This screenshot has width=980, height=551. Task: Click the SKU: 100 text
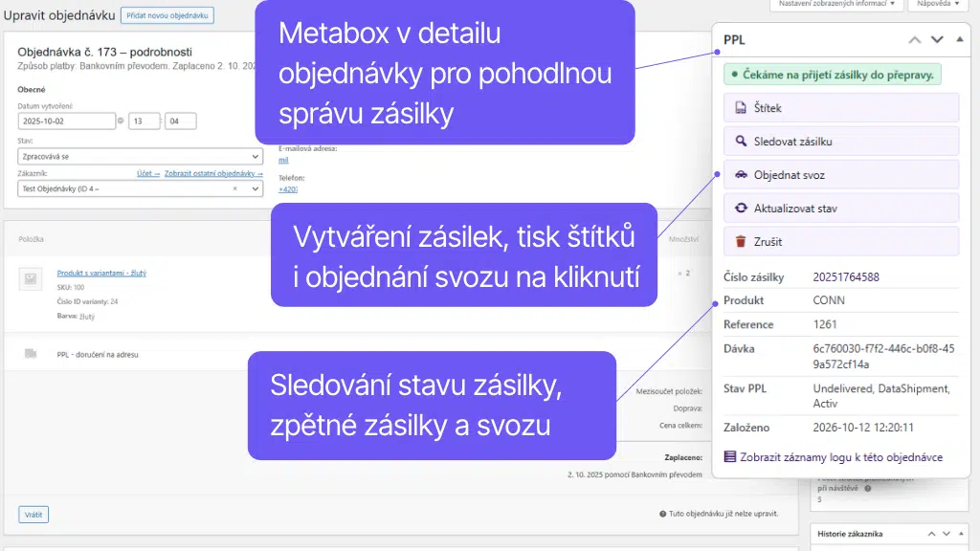pyautogui.click(x=71, y=287)
